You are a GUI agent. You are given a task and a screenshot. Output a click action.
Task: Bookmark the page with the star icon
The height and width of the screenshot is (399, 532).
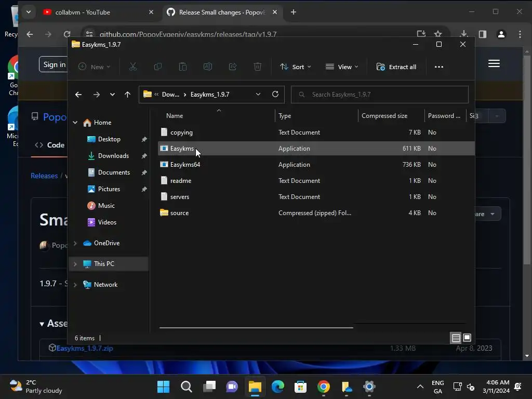(437, 34)
